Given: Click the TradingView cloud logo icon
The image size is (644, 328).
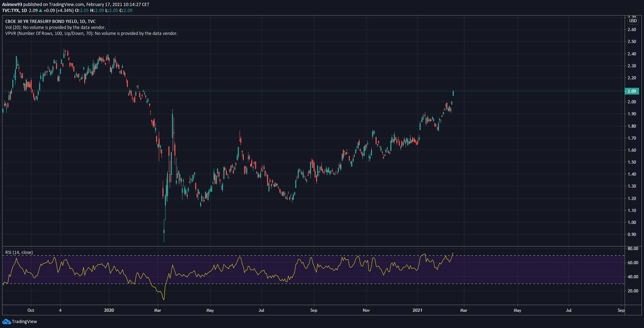Looking at the screenshot, I should (x=6, y=321).
